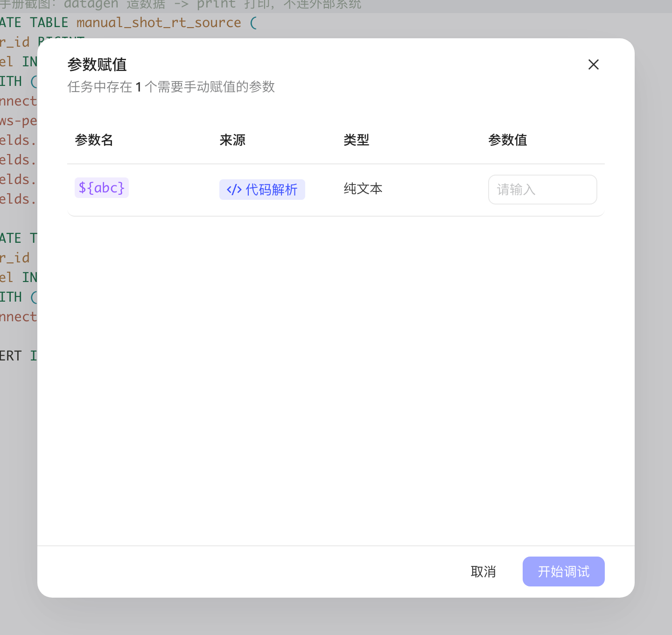Click the 参数名 column header

click(94, 140)
